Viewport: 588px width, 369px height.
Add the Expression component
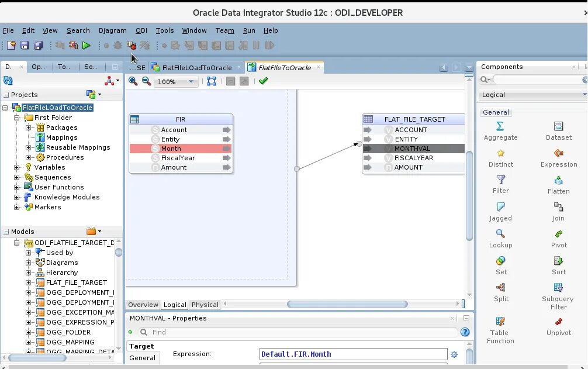point(558,157)
